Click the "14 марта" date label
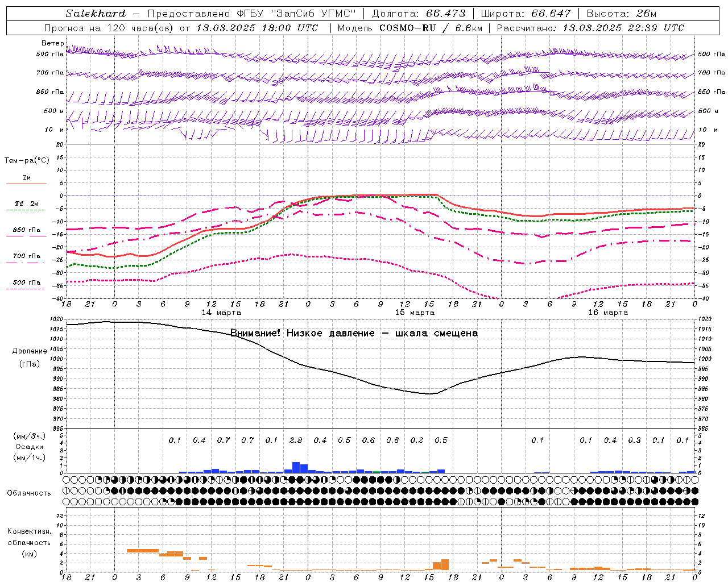Viewport: 728px width, 582px height. [222, 313]
